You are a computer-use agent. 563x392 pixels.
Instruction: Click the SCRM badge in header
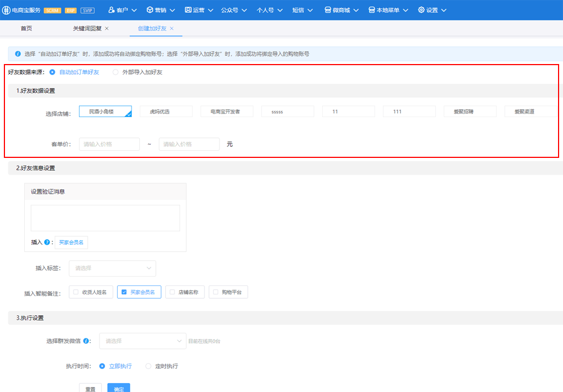tap(52, 10)
